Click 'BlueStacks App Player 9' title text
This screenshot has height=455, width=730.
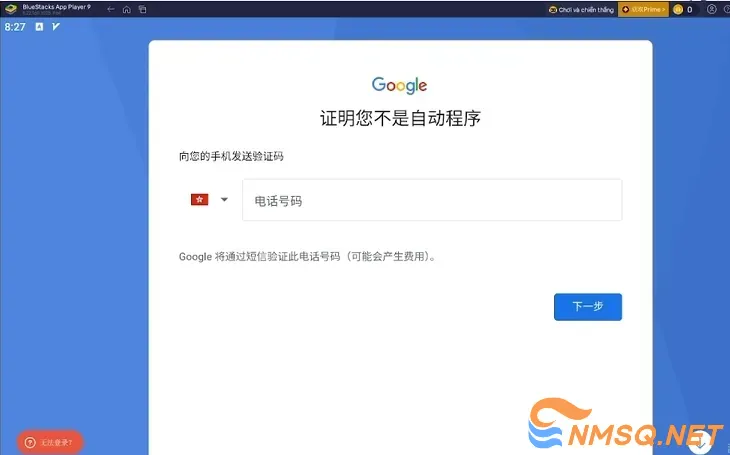pos(56,7)
